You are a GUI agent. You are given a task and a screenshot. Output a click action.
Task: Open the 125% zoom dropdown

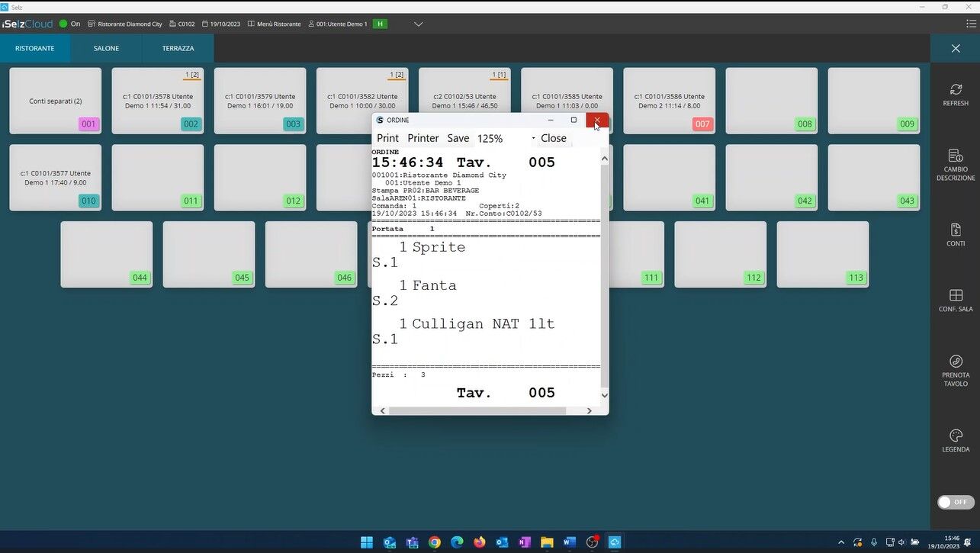489,138
